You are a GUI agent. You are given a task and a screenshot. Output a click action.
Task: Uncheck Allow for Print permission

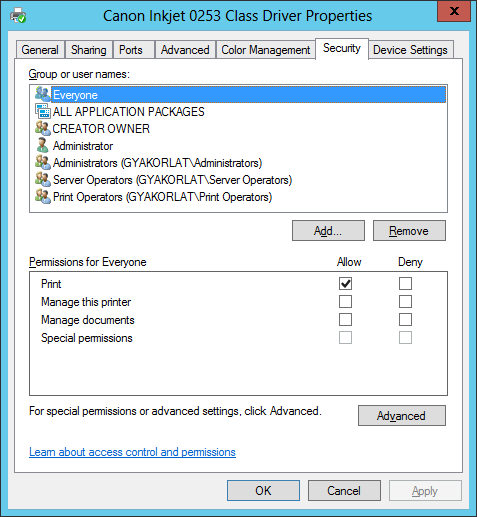pyautogui.click(x=345, y=284)
